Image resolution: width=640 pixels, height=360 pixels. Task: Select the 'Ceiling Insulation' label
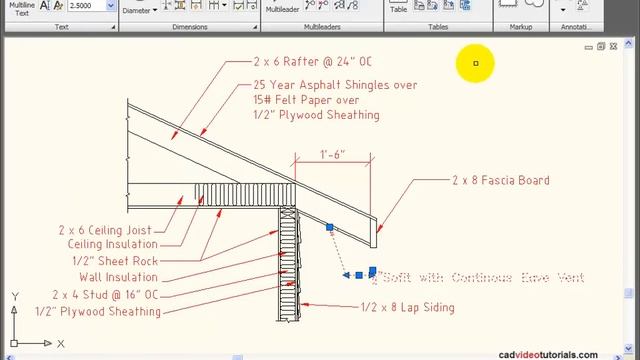[x=113, y=244]
